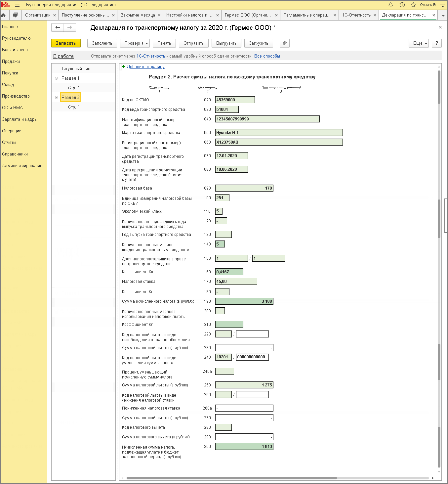
Task: Open the history clock icon
Action: (402, 5)
